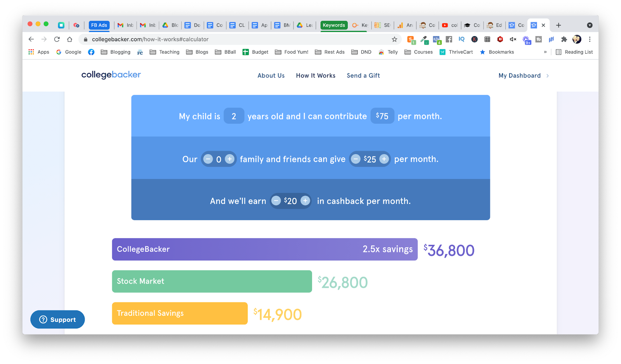Open the browser home page
Image resolution: width=621 pixels, height=364 pixels.
coord(69,39)
